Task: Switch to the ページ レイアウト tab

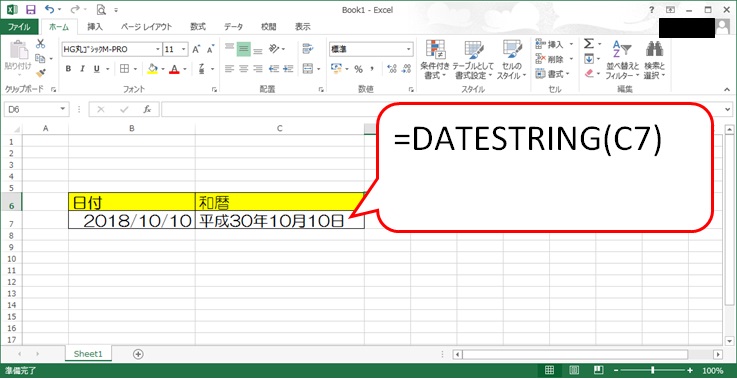Action: [x=147, y=27]
